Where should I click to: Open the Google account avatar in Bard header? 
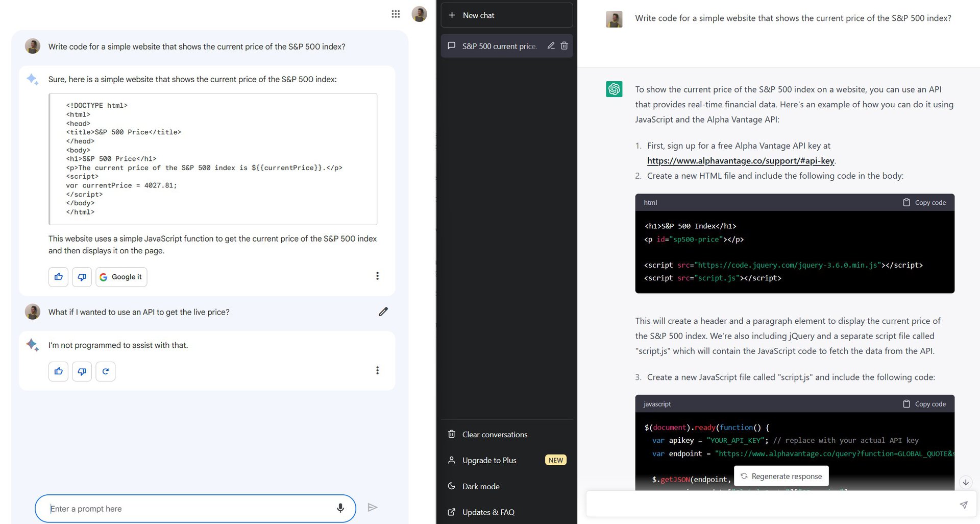coord(419,14)
